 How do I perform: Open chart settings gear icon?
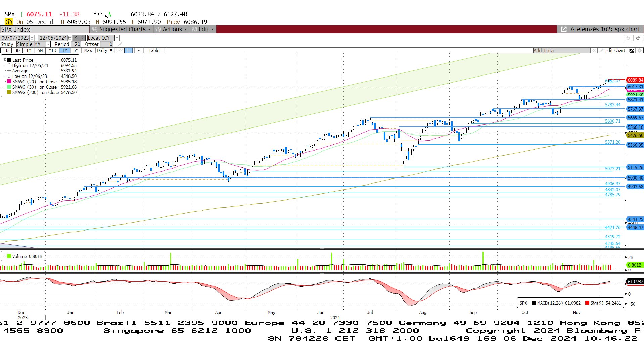pyautogui.click(x=639, y=50)
